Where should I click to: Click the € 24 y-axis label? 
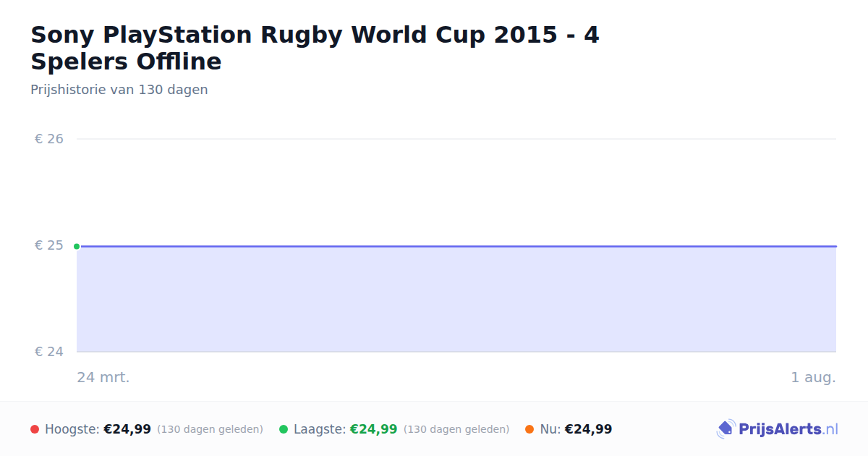click(x=49, y=352)
